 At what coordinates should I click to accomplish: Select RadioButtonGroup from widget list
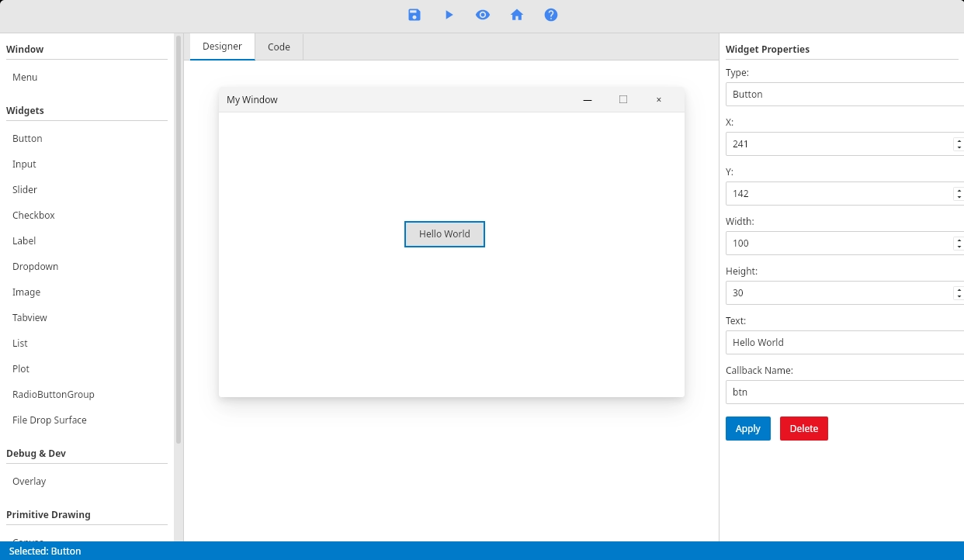(53, 395)
